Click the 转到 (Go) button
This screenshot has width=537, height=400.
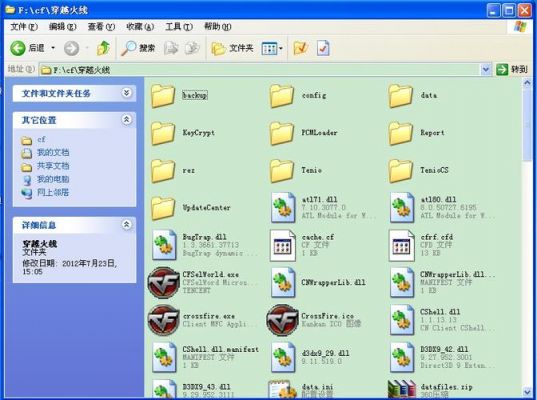click(512, 70)
